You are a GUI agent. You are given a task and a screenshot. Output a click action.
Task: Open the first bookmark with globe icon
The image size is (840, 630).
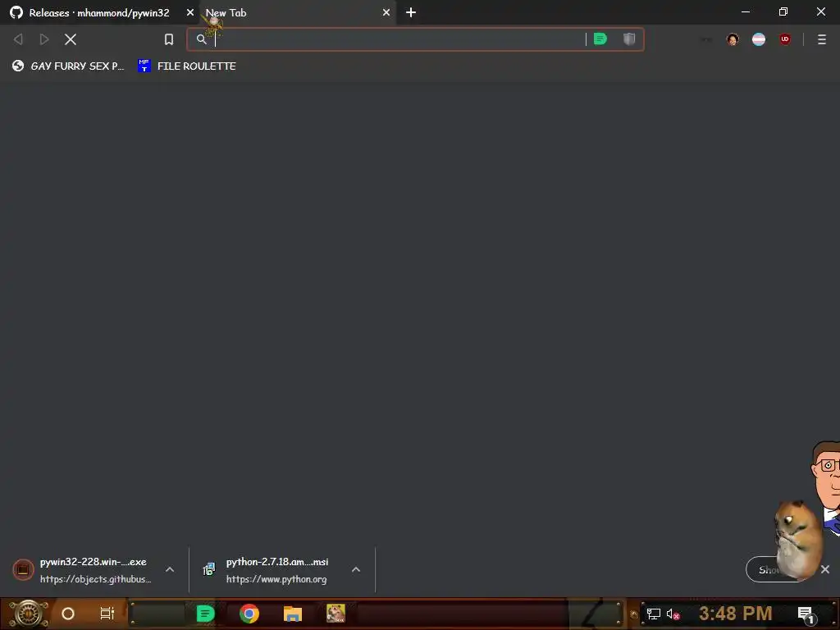click(x=68, y=66)
